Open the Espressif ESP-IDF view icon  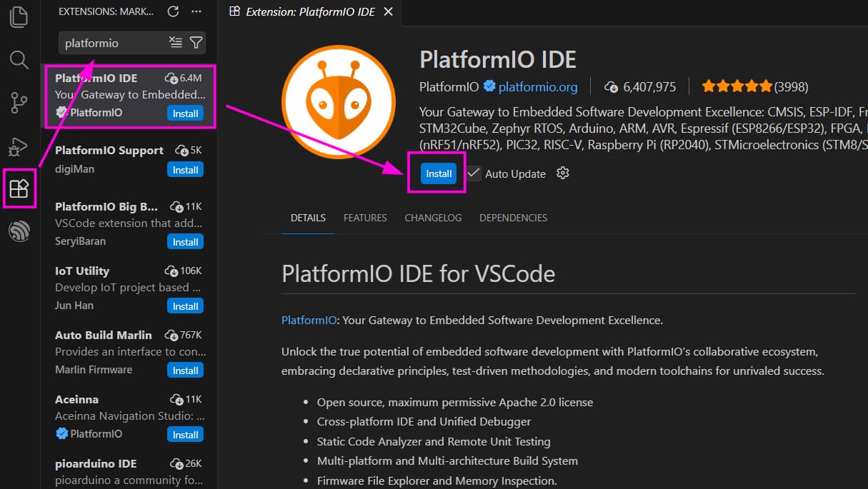[x=19, y=231]
